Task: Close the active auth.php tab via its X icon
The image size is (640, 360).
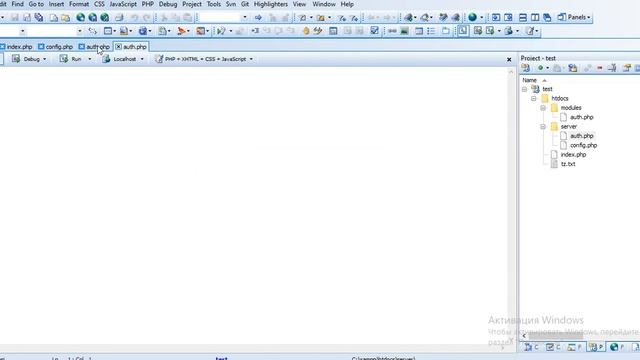Action: coord(118,47)
